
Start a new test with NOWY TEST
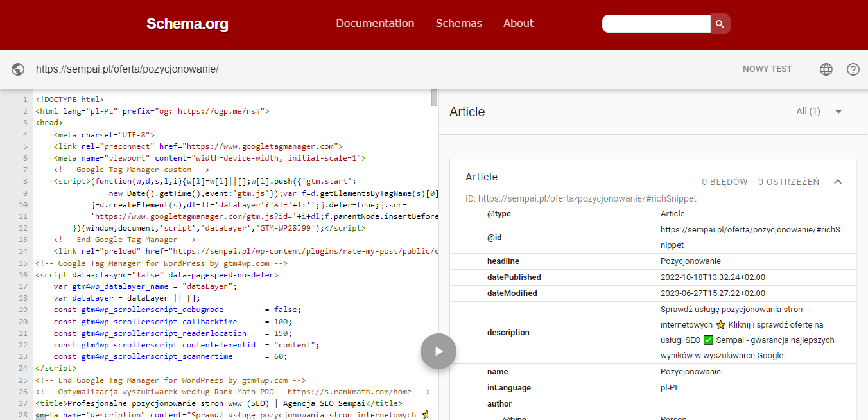(x=767, y=69)
